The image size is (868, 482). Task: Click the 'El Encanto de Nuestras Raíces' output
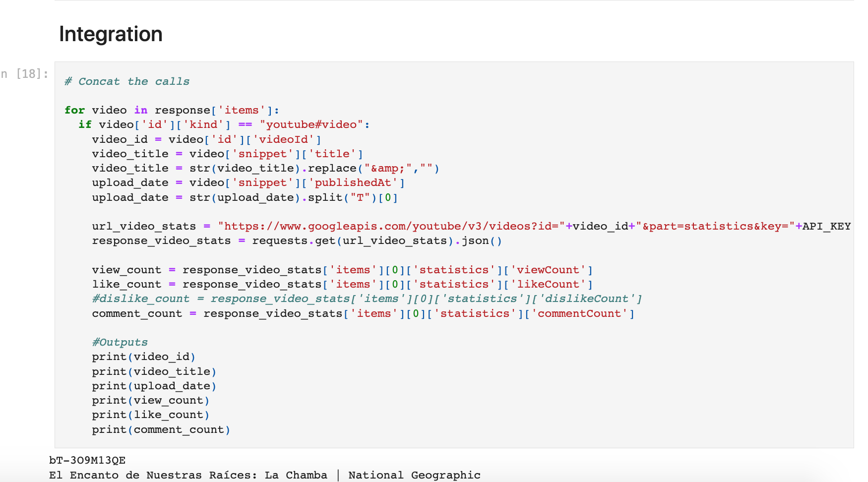(265, 475)
